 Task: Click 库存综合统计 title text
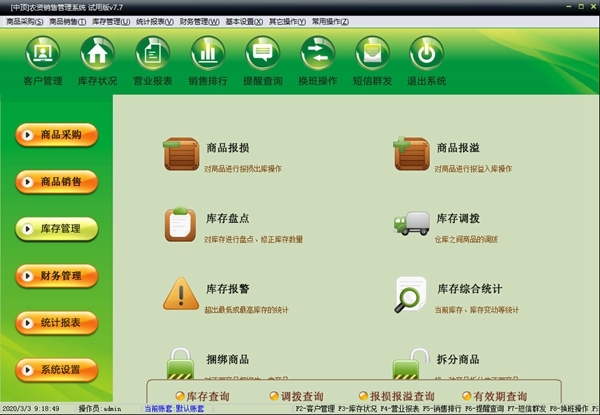tap(470, 289)
